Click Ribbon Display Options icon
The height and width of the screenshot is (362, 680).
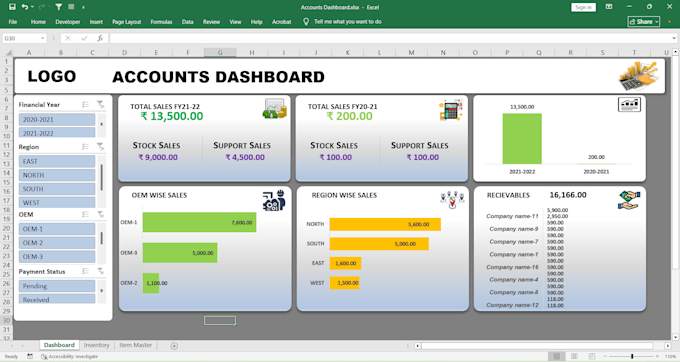[x=609, y=7]
